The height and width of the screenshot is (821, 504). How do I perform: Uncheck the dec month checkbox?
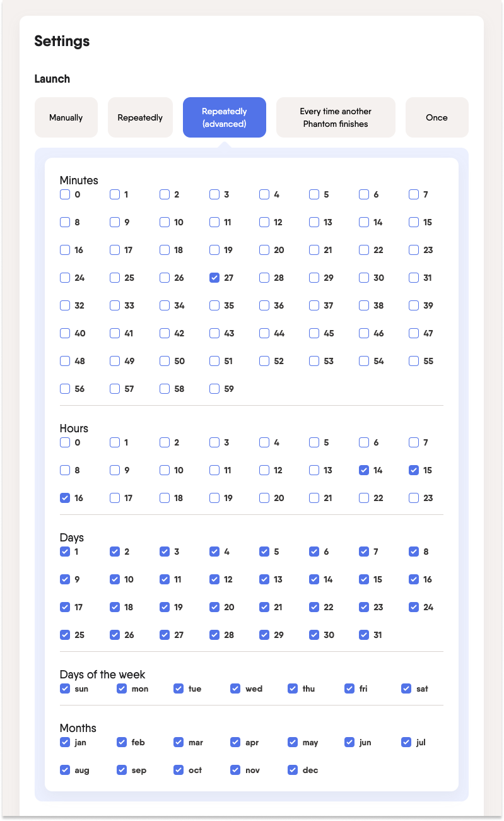[293, 770]
